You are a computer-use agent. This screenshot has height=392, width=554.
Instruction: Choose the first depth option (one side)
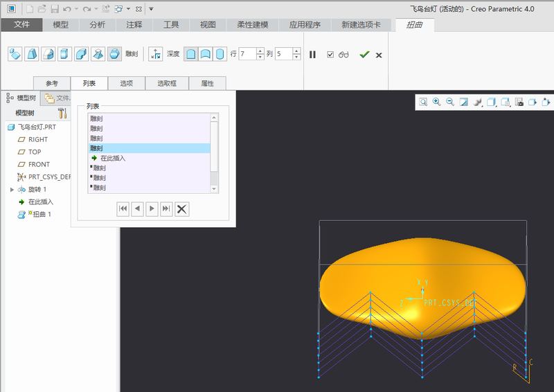[191, 54]
